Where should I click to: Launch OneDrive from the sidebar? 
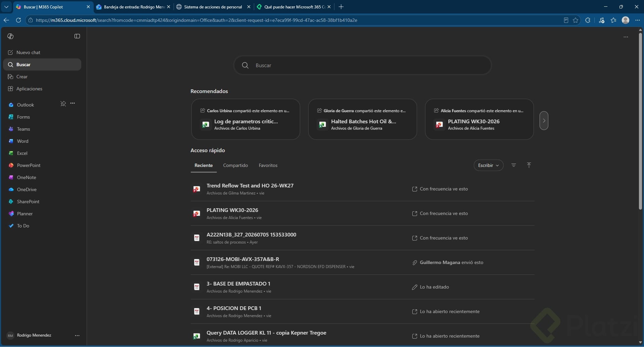point(42,189)
